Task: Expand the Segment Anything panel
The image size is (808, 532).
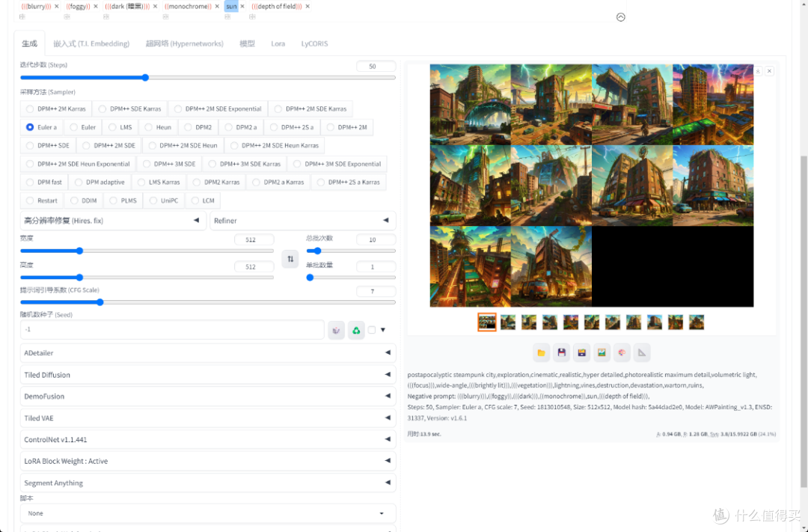Action: coord(208,483)
